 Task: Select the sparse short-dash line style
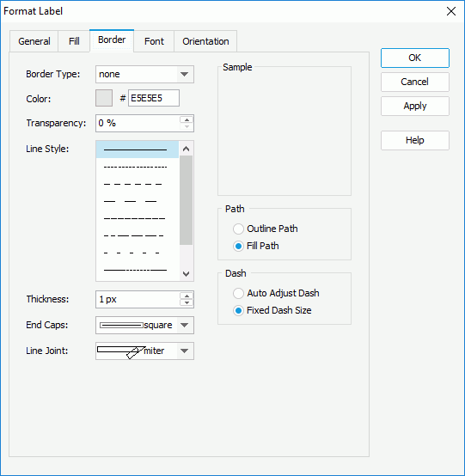coord(138,253)
